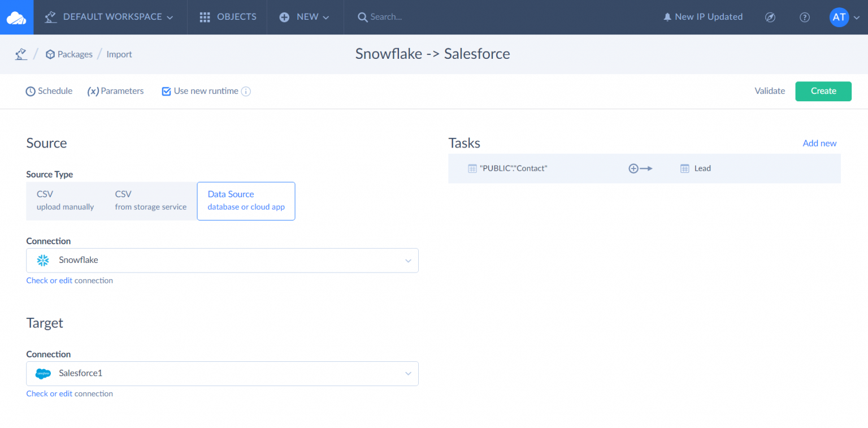Select CSV from storage service source type
This screenshot has height=428, width=868.
150,201
